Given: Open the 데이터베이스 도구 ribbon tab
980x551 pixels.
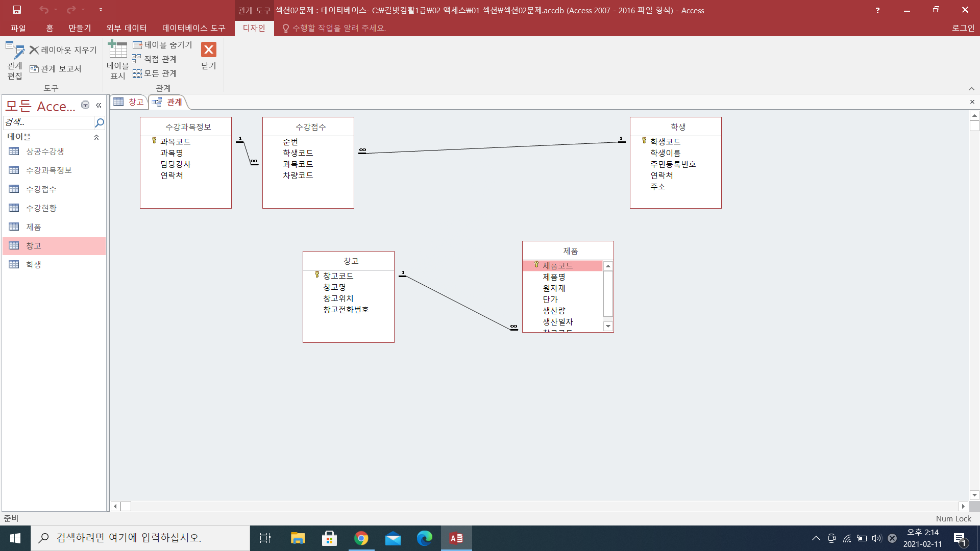Looking at the screenshot, I should (x=193, y=28).
